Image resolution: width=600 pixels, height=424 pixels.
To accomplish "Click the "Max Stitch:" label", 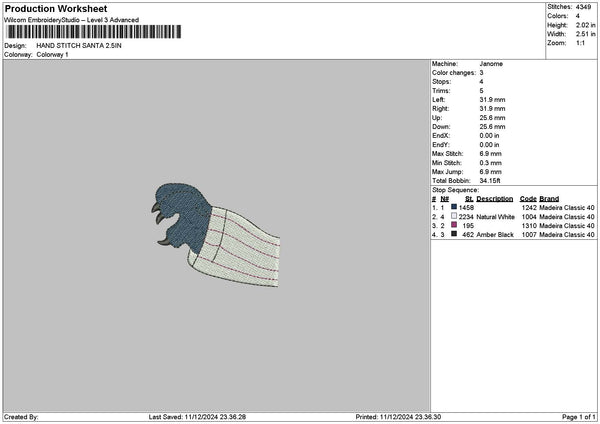I will coord(447,154).
